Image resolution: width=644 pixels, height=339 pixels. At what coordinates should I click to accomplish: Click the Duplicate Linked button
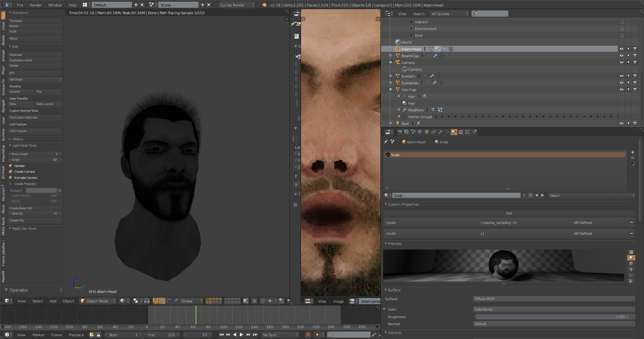(x=35, y=60)
